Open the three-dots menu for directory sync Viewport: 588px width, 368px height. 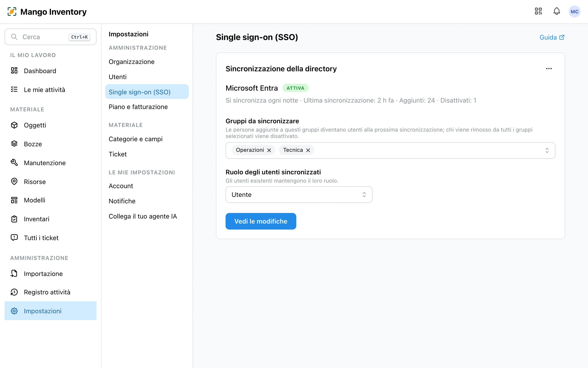pos(549,69)
